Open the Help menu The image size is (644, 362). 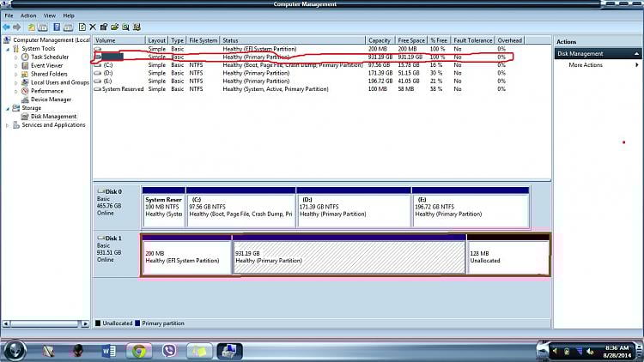pyautogui.click(x=69, y=15)
